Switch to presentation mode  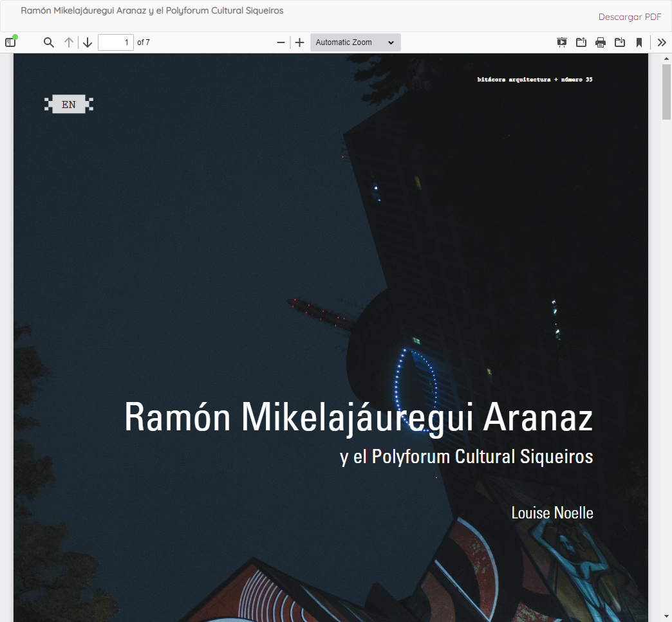pyautogui.click(x=561, y=42)
